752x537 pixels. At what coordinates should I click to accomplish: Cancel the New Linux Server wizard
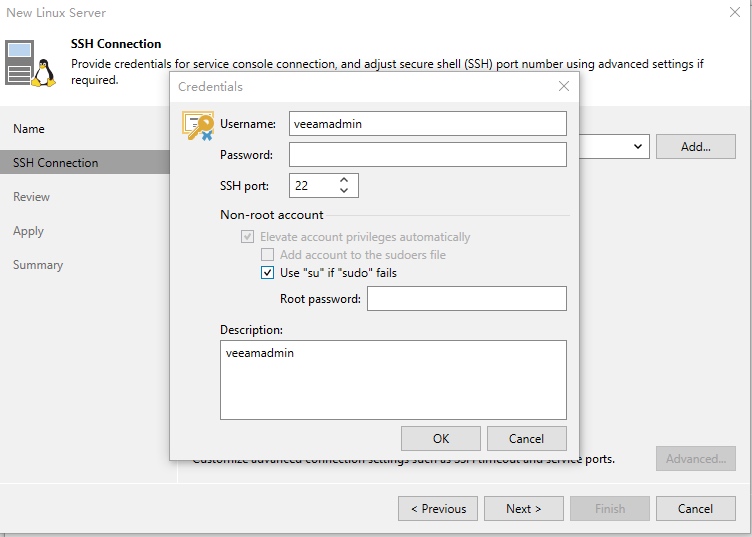696,509
